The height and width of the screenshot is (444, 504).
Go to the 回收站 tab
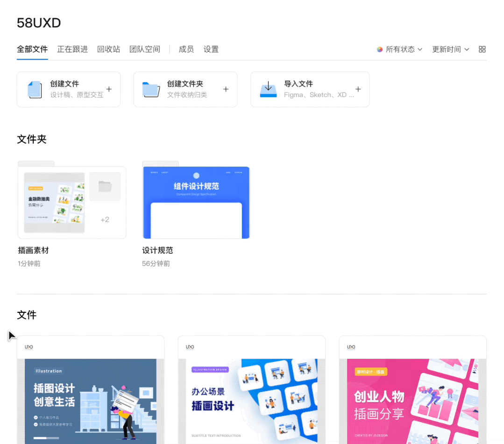point(108,49)
